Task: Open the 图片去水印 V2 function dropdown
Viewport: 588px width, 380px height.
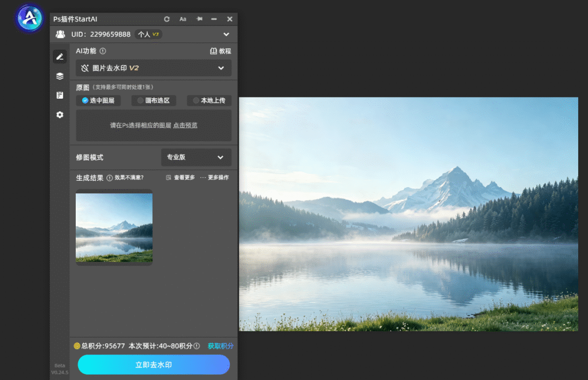Action: point(153,68)
